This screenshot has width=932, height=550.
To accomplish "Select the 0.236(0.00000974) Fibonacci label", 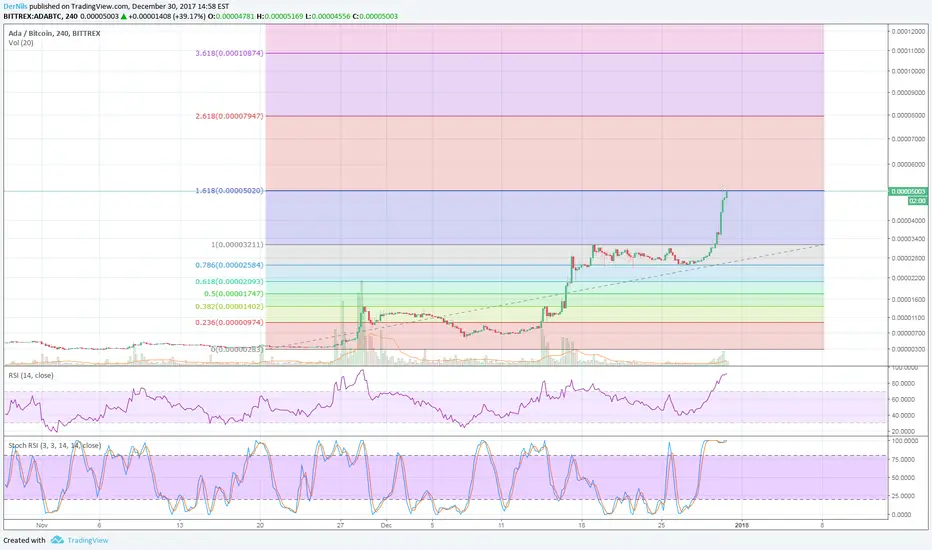I will point(229,323).
